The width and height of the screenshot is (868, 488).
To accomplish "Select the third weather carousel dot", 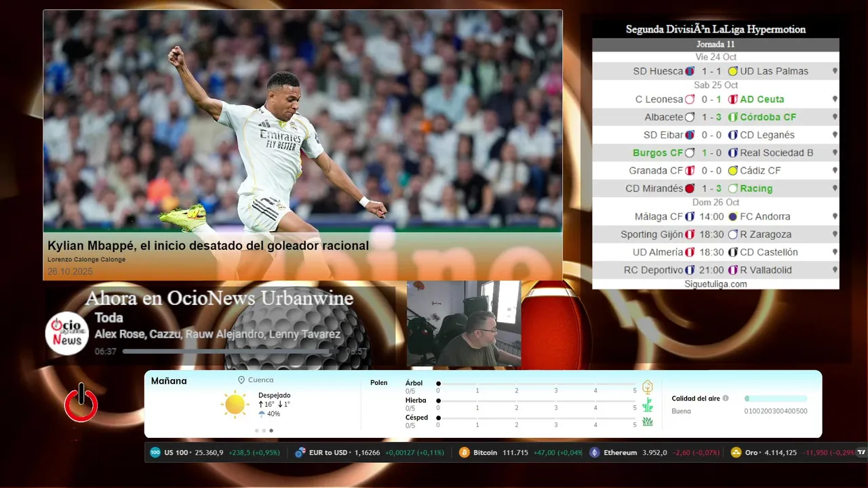I will coord(271,430).
